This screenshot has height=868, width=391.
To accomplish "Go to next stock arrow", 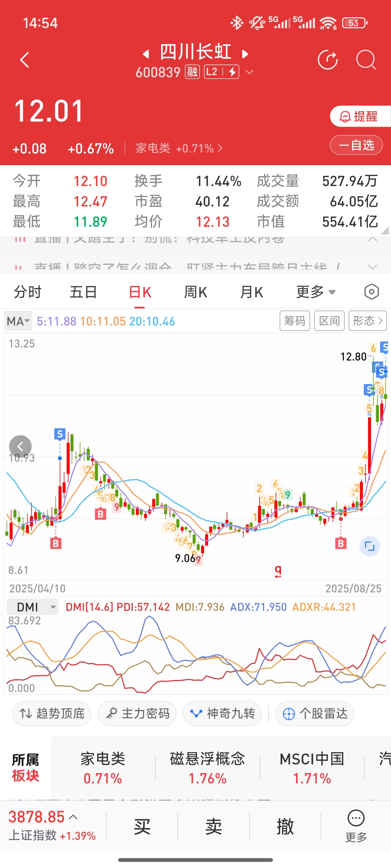I will click(245, 54).
